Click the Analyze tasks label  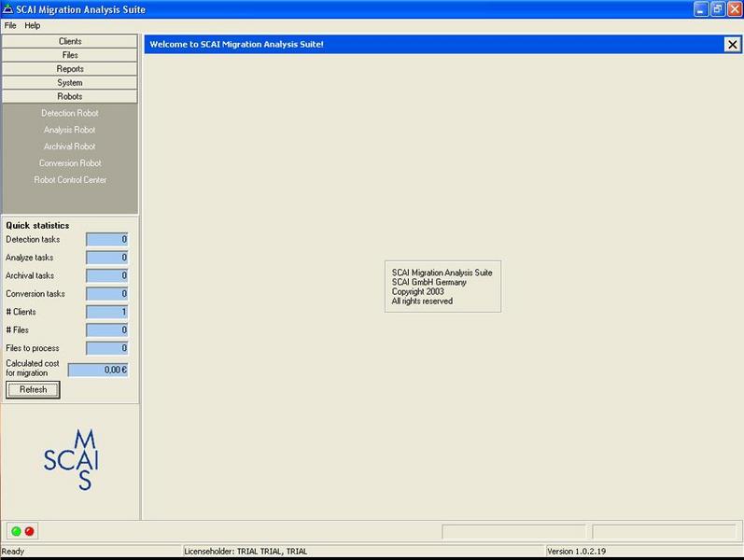(x=30, y=258)
